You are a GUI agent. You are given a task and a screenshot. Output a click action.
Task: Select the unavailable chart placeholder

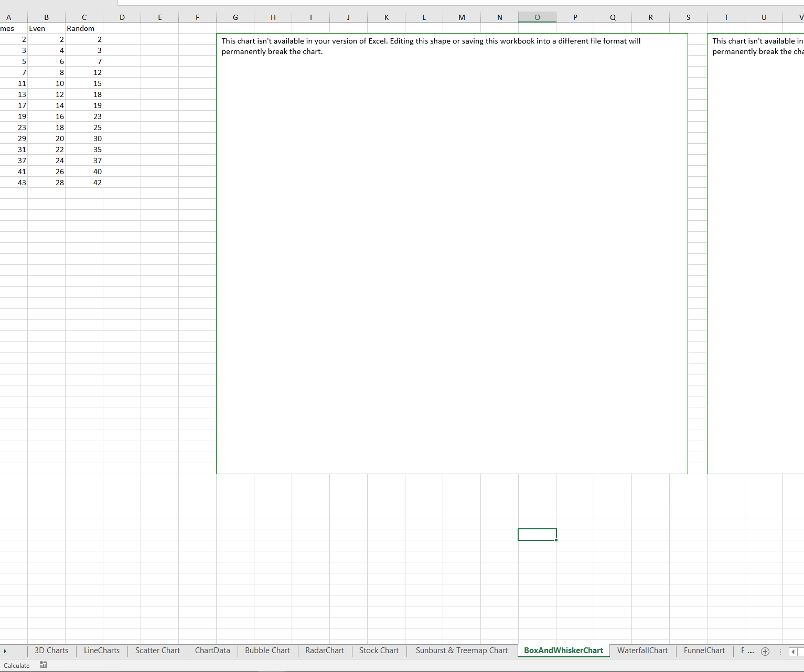tap(452, 253)
